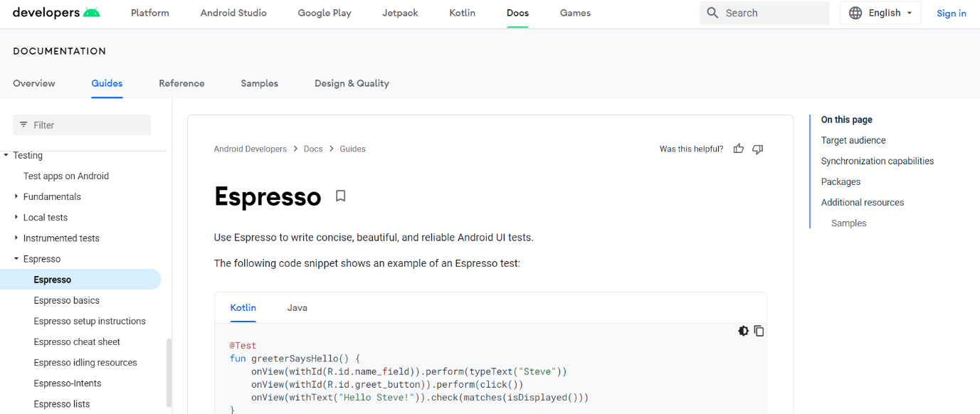
Task: Click the sidebar scrollbar thumb
Action: click(169, 373)
